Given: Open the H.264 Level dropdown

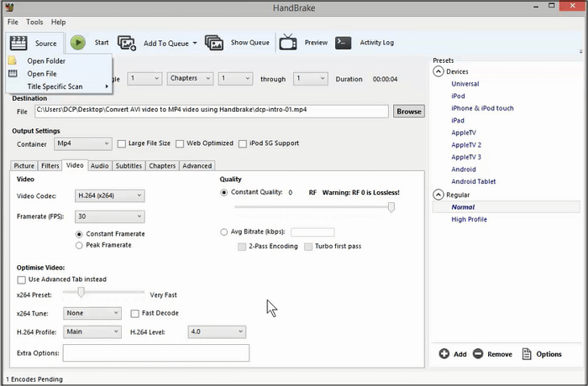Looking at the screenshot, I should coord(216,331).
